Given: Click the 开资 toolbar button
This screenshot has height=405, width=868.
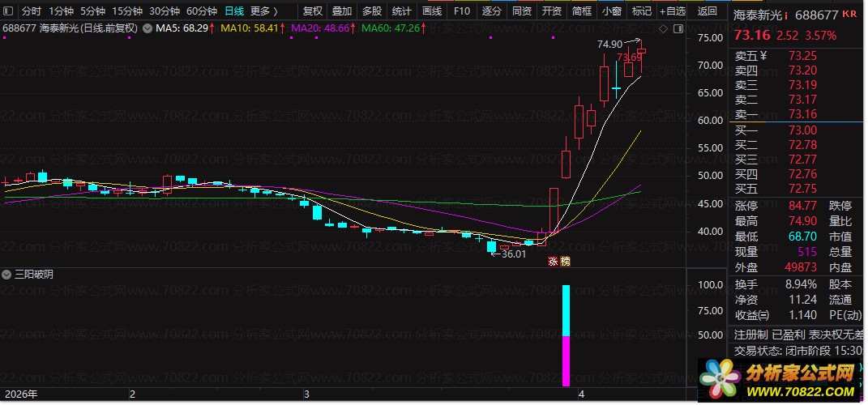Looking at the screenshot, I should pos(551,11).
